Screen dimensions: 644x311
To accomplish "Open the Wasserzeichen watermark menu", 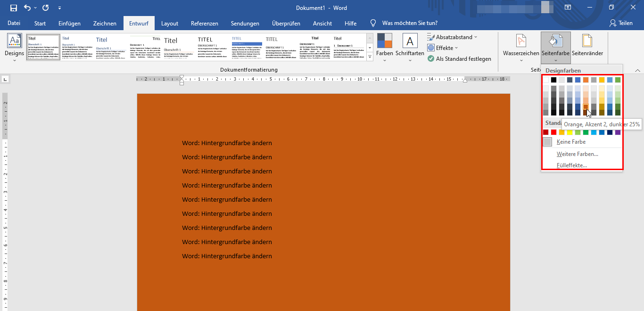I will [521, 47].
